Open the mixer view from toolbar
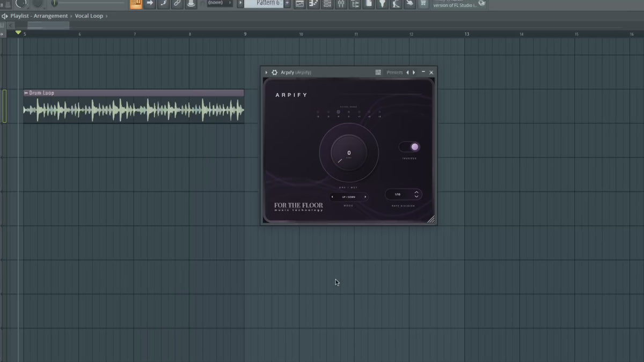Screen dimensions: 644x362 coord(341,4)
